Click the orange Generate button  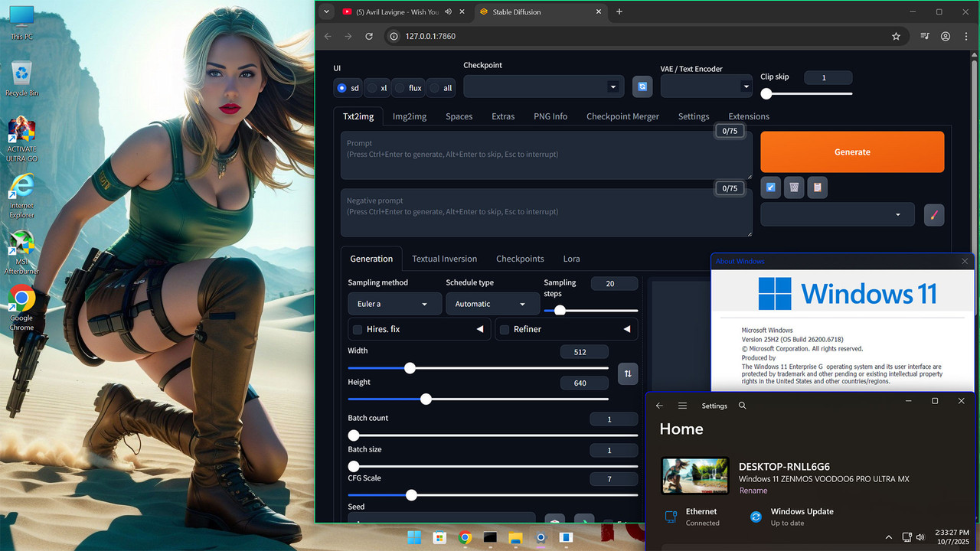coord(852,152)
